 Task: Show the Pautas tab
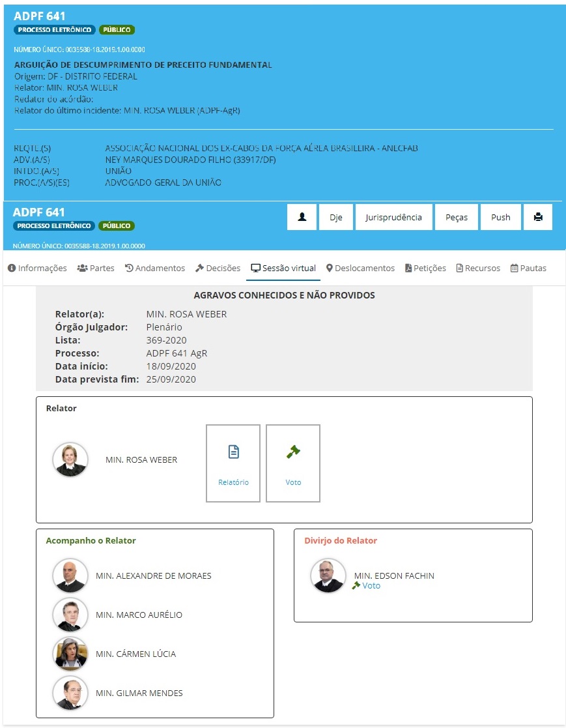click(528, 268)
